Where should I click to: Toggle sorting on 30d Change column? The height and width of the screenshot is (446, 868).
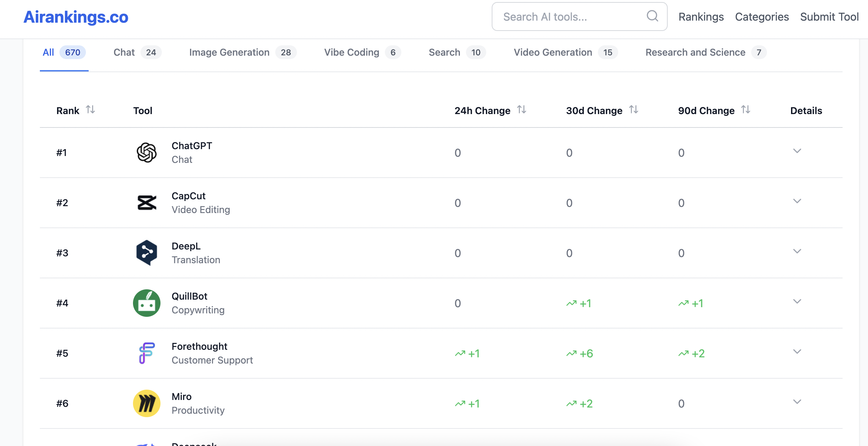[634, 110]
